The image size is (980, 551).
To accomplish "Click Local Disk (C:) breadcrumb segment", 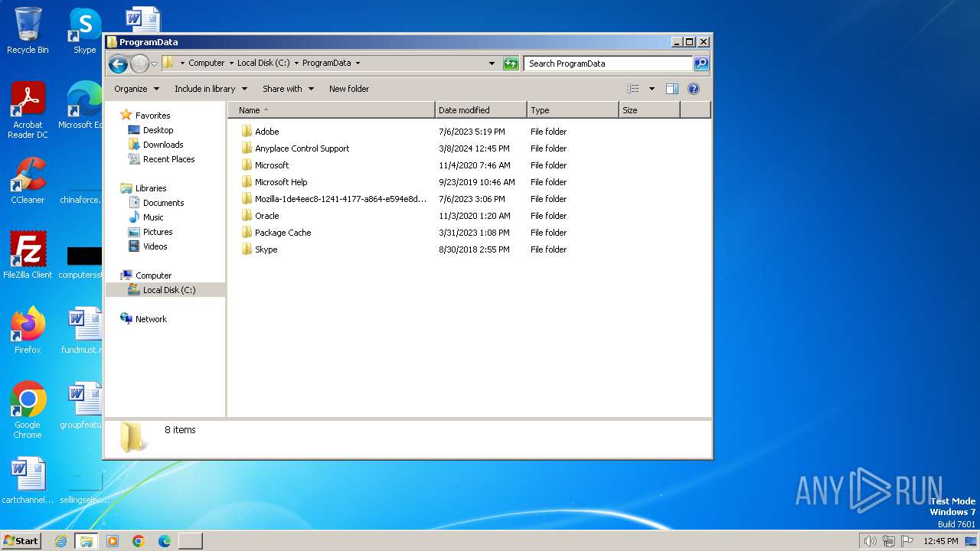I will point(263,64).
